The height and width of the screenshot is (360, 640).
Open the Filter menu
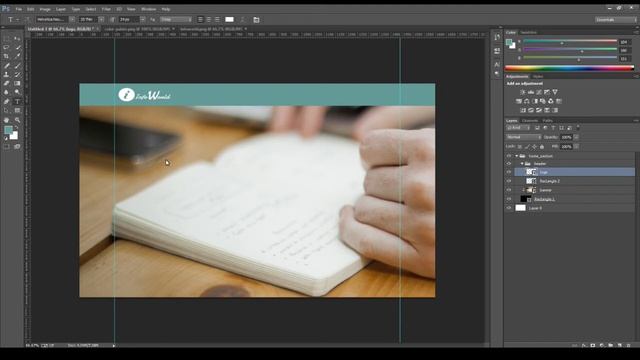coord(106,9)
